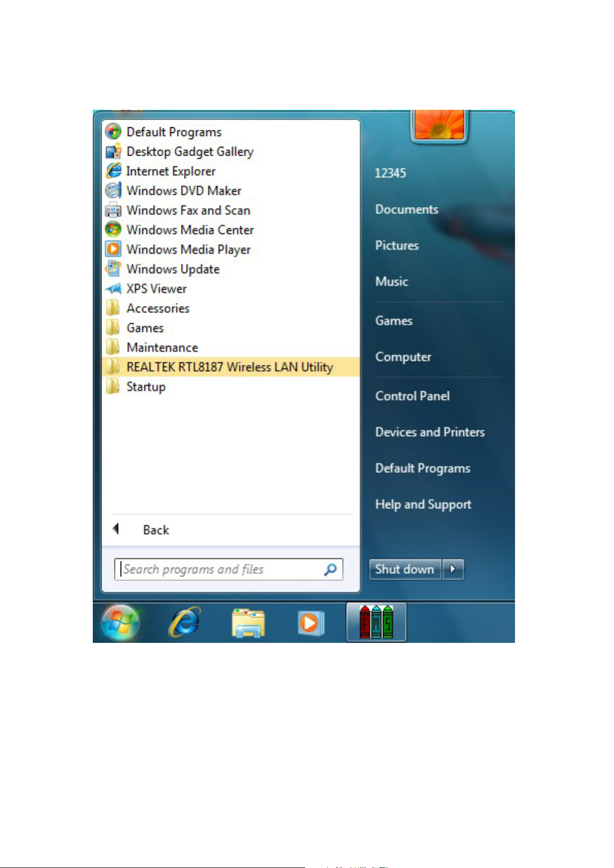614x868 pixels.
Task: Open the Accessories folder label
Action: [x=158, y=308]
